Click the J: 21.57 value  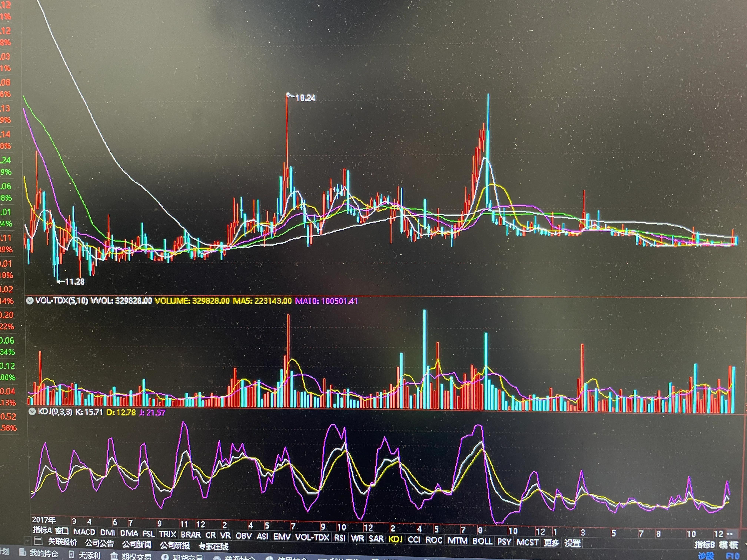point(152,412)
